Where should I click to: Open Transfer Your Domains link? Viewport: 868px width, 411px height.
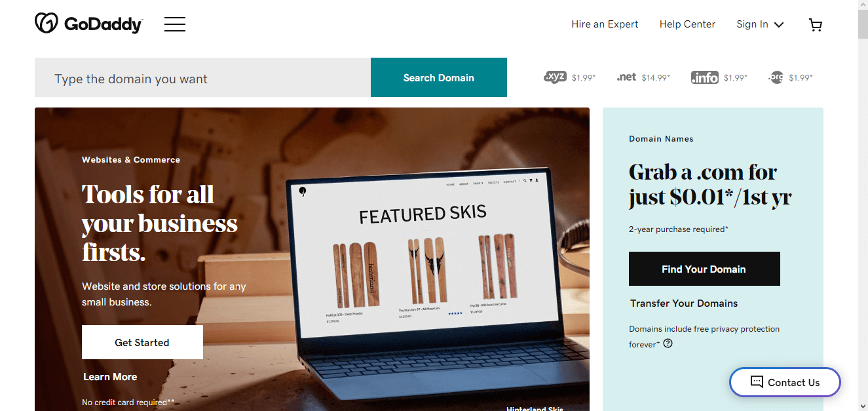tap(684, 303)
